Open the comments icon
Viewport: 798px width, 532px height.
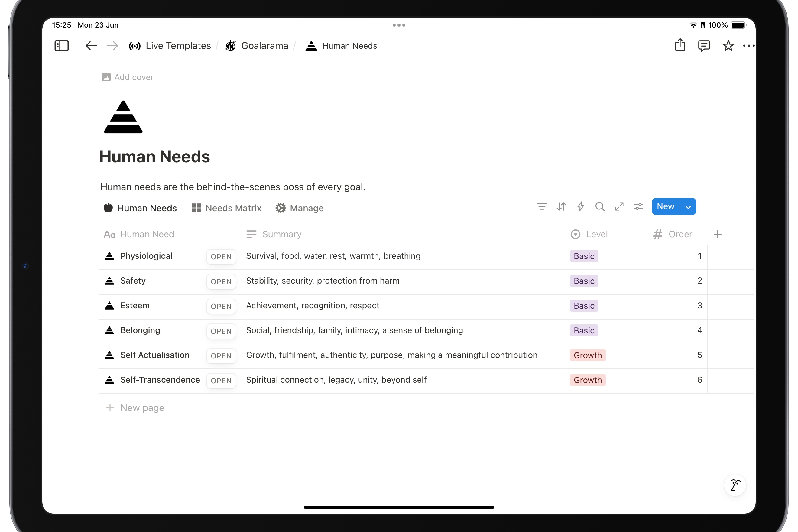coord(704,46)
